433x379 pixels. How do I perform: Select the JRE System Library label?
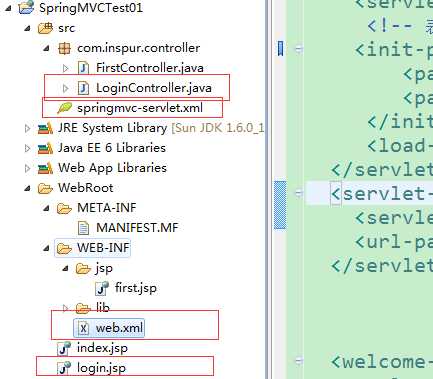tap(112, 128)
